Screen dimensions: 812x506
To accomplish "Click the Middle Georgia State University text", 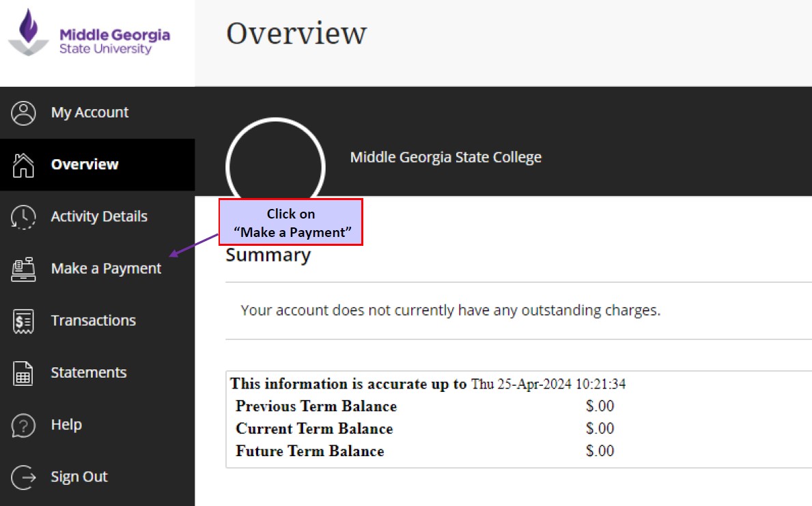I will tap(115, 41).
